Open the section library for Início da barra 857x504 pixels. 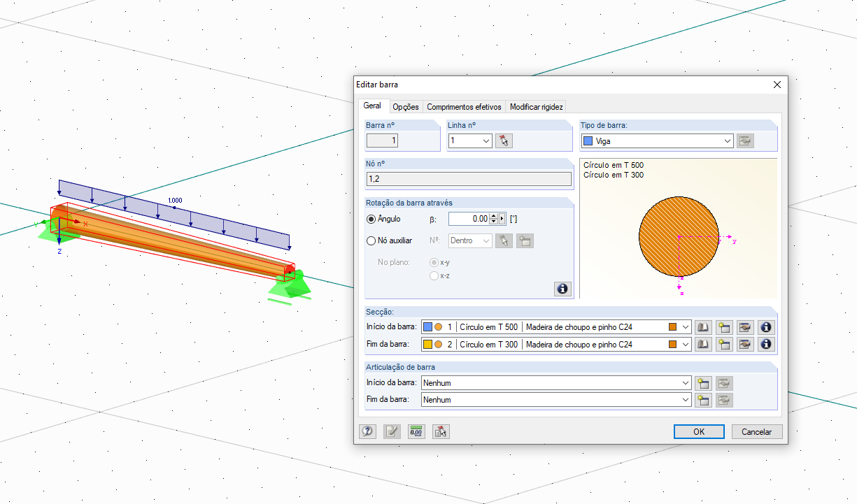click(x=703, y=326)
